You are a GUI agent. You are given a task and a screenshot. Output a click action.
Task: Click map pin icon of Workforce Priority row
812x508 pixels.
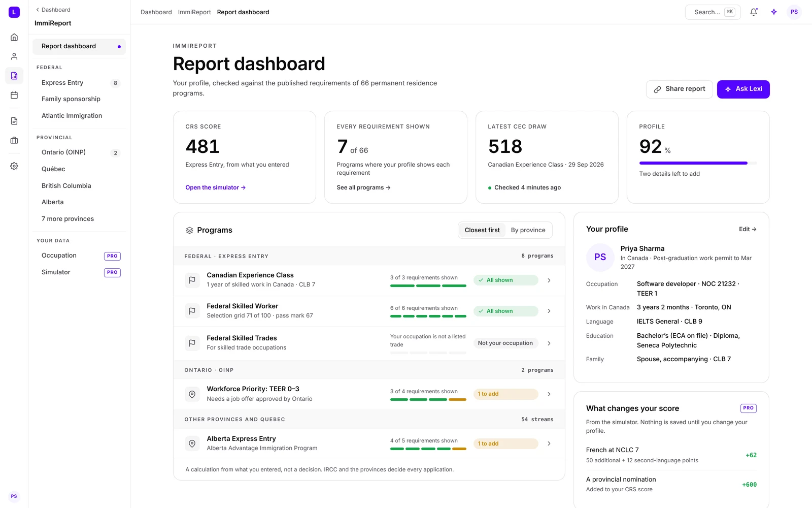[192, 394]
